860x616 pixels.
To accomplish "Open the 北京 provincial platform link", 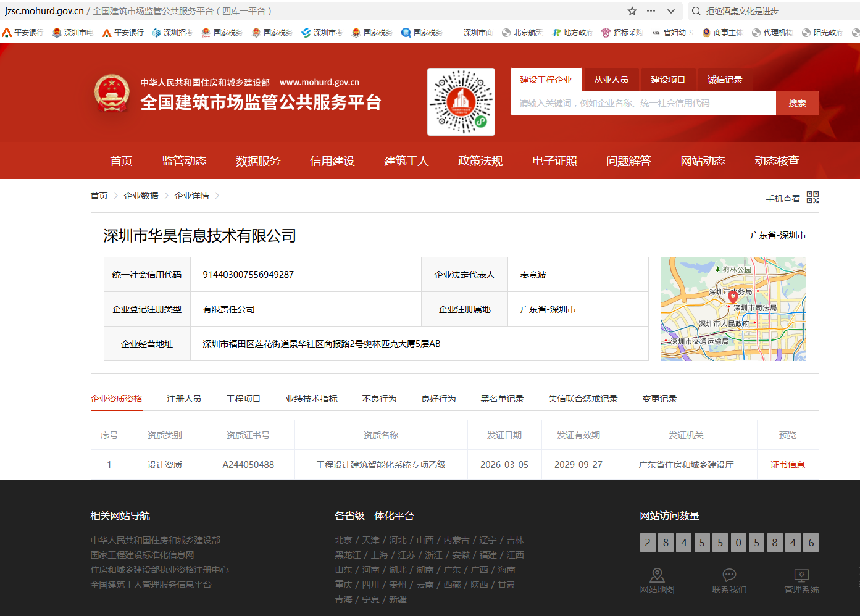I will (343, 540).
